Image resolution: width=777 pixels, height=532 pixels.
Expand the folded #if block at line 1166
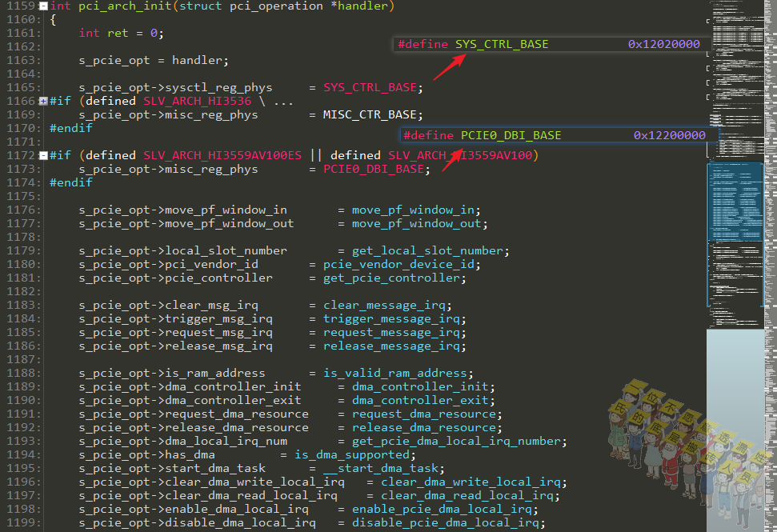click(x=43, y=101)
